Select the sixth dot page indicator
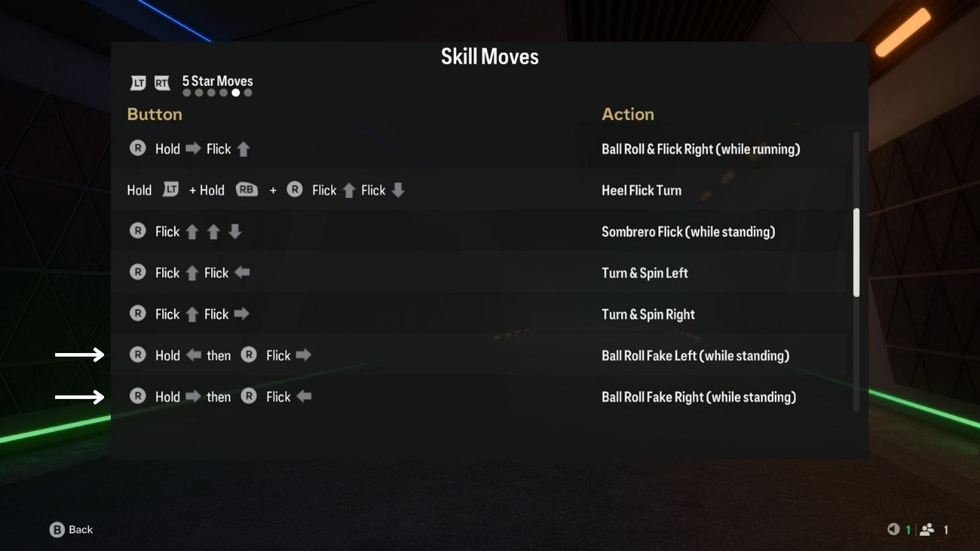The width and height of the screenshot is (980, 551). click(x=248, y=93)
